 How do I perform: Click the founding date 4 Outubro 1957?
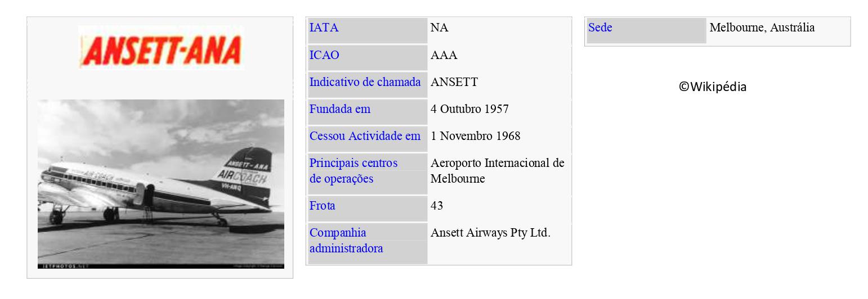click(x=469, y=109)
